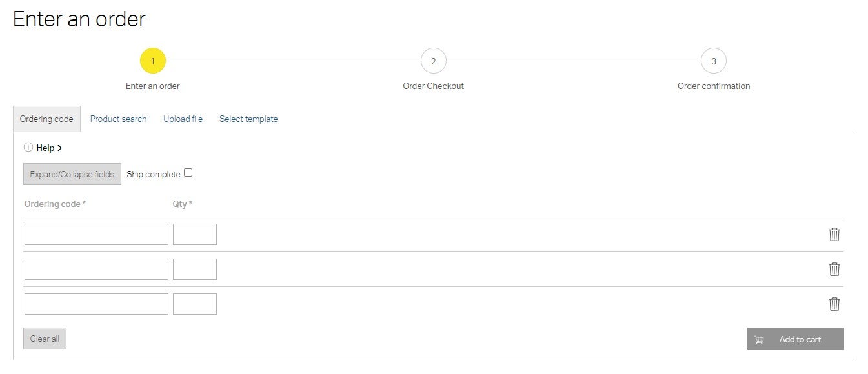Select the step 1 yellow circle
The height and width of the screenshot is (374, 868).
coord(153,61)
